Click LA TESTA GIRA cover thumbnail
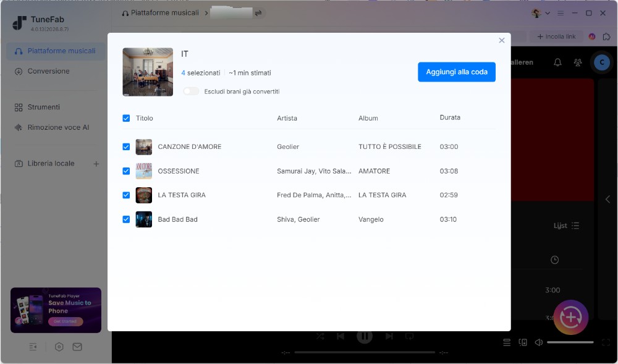618x364 pixels. 144,195
